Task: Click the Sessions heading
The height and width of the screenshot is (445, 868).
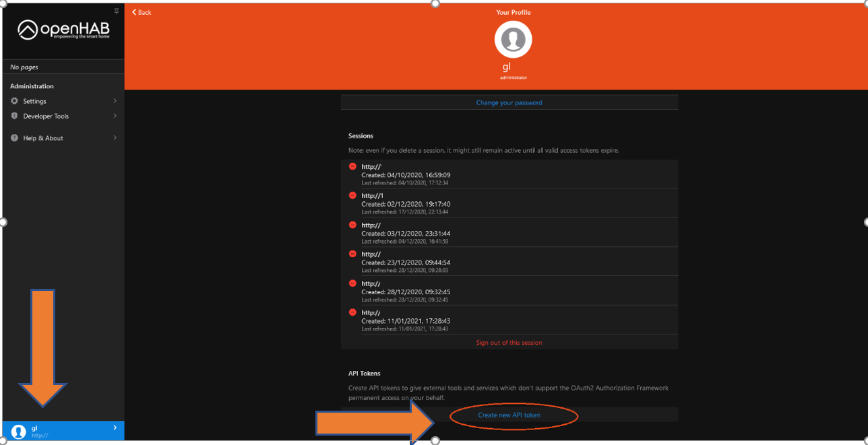Action: [x=361, y=136]
